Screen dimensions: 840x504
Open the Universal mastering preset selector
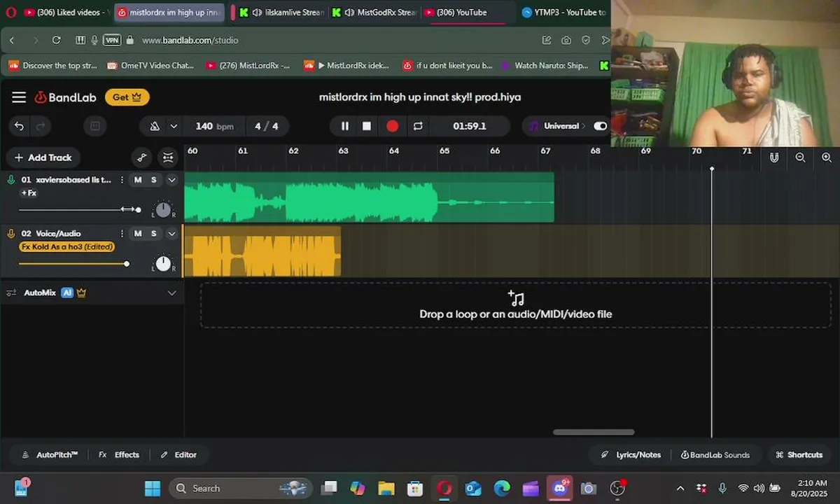557,126
